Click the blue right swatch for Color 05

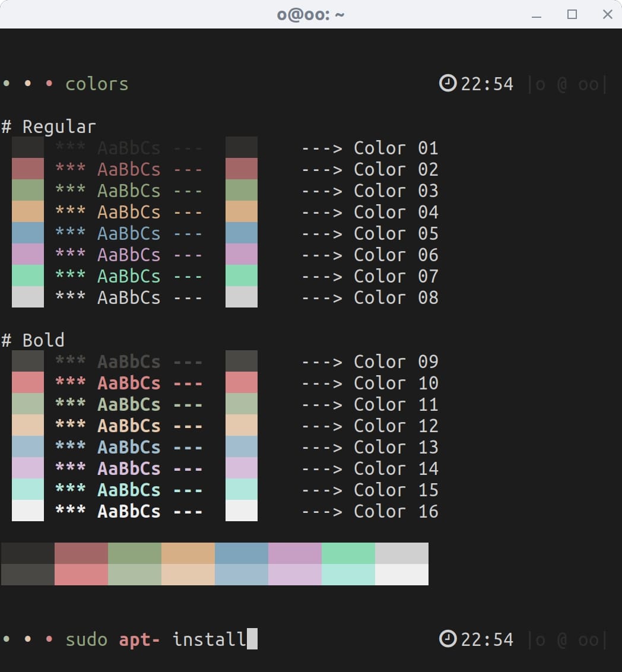tap(242, 233)
